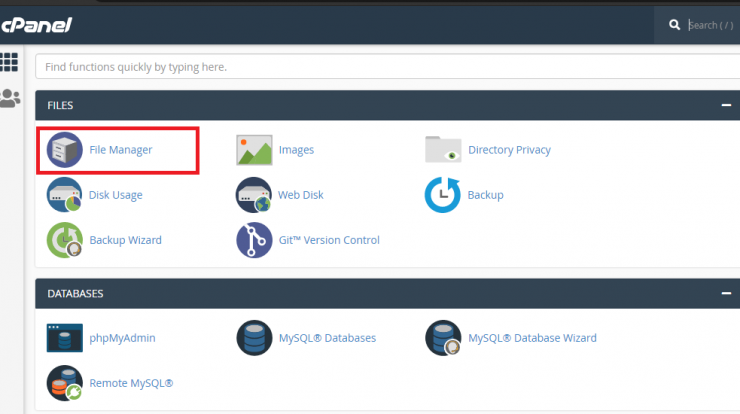Open the Git™ Version Control link
The image size is (740, 414).
[329, 240]
